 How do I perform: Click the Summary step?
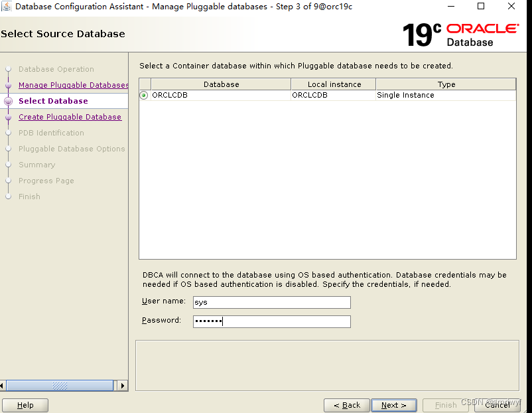37,165
